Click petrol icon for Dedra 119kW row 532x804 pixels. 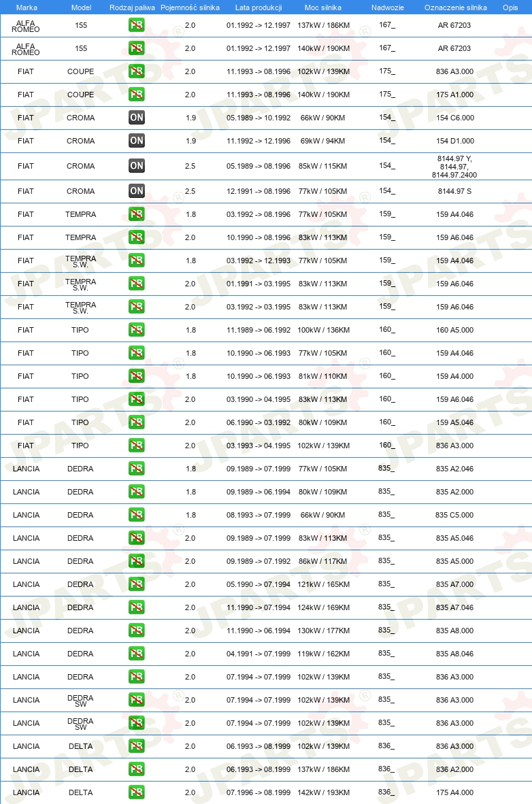[x=137, y=653]
